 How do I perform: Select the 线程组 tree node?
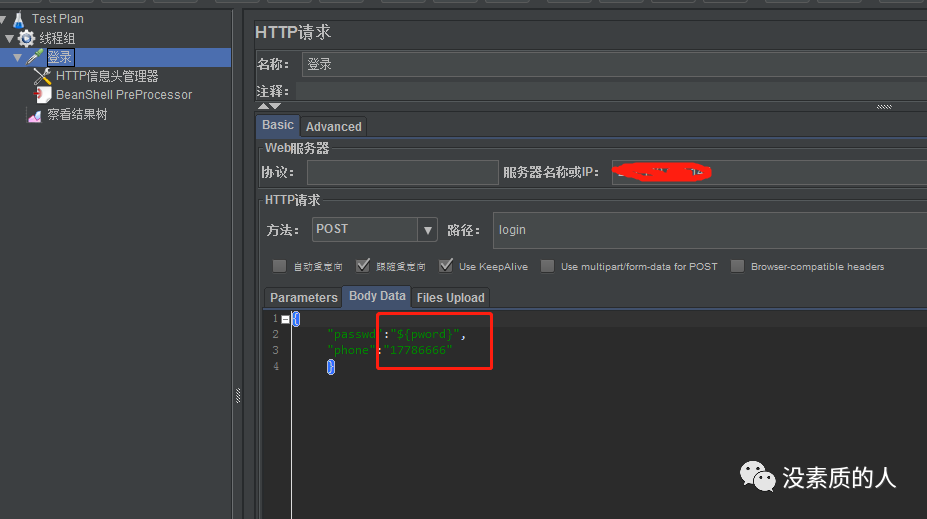click(x=57, y=38)
